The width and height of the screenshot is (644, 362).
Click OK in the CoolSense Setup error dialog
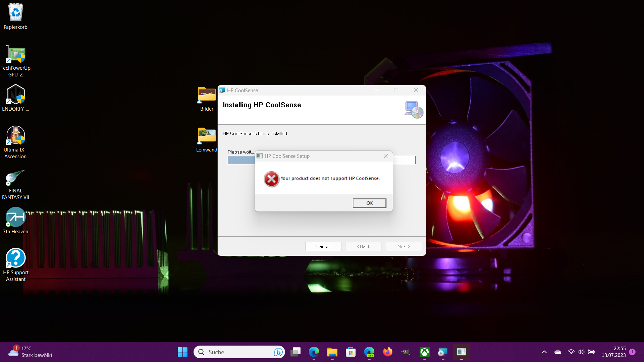click(x=369, y=203)
